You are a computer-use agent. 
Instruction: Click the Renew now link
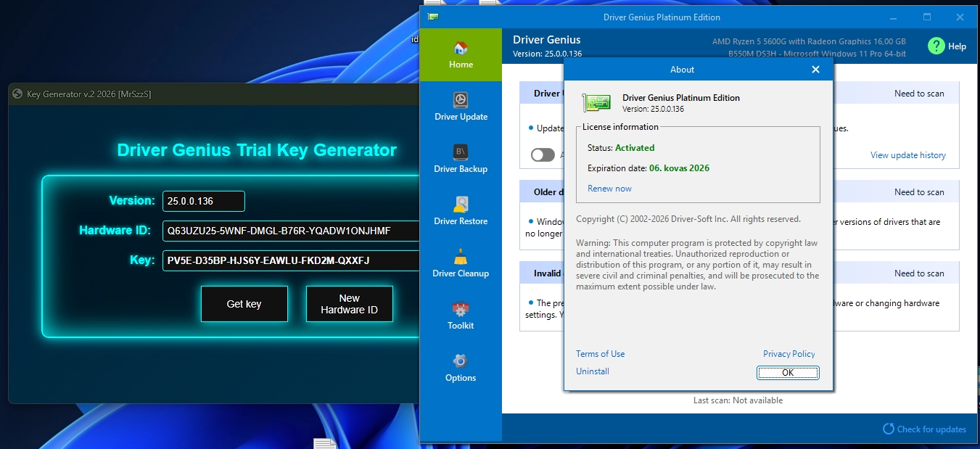point(609,189)
